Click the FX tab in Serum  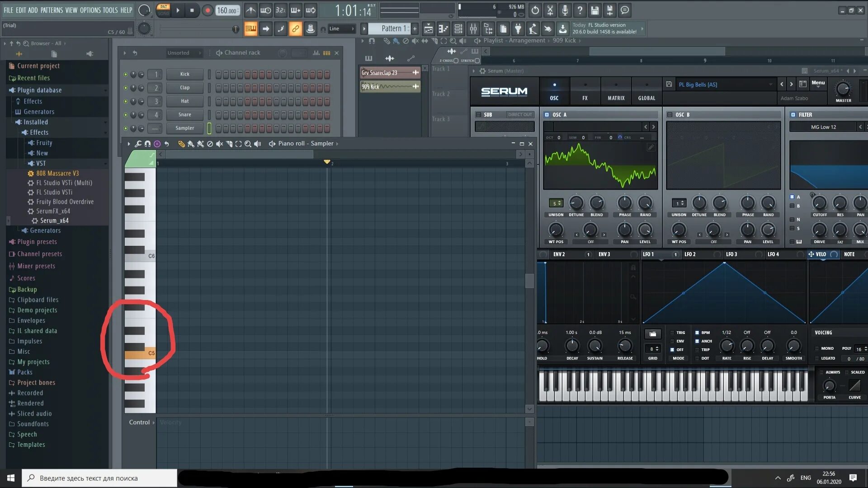(x=584, y=97)
